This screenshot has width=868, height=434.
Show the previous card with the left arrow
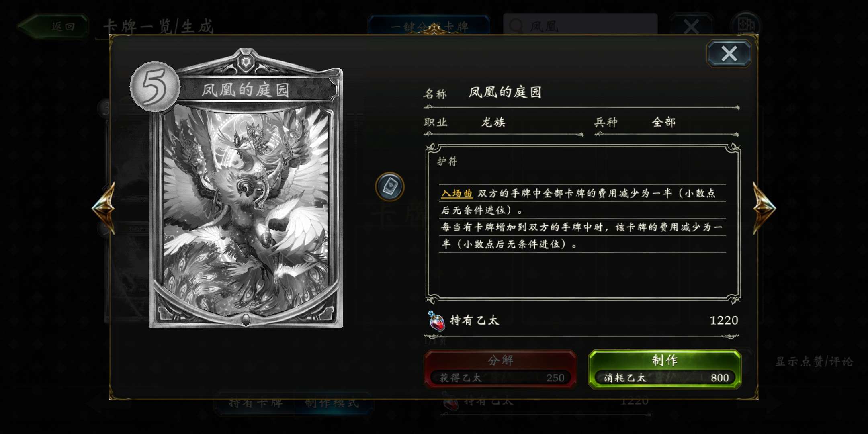click(x=104, y=208)
